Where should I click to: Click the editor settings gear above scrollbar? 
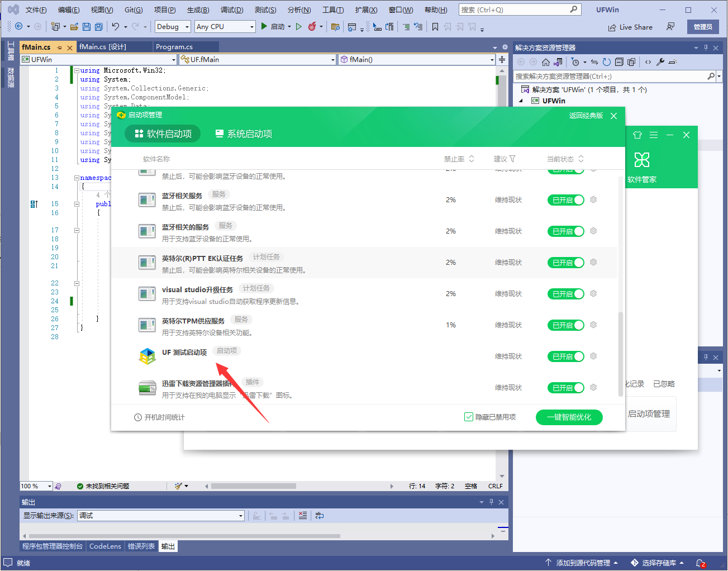(505, 47)
